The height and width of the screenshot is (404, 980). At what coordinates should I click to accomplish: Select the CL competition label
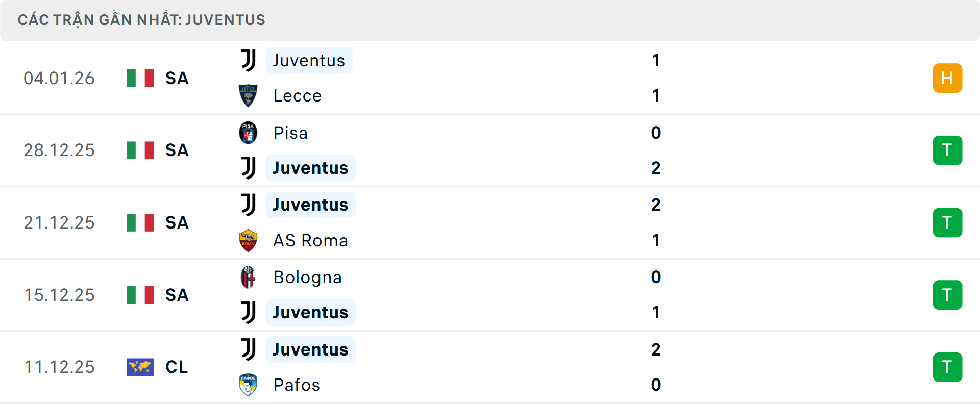pos(177,367)
